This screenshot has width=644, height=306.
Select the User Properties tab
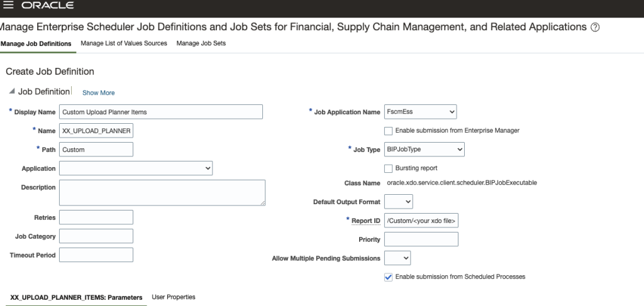click(x=174, y=297)
